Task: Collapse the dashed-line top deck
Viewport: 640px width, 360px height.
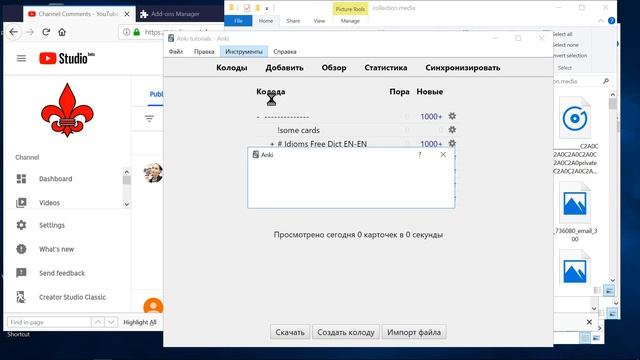Action: click(x=258, y=117)
